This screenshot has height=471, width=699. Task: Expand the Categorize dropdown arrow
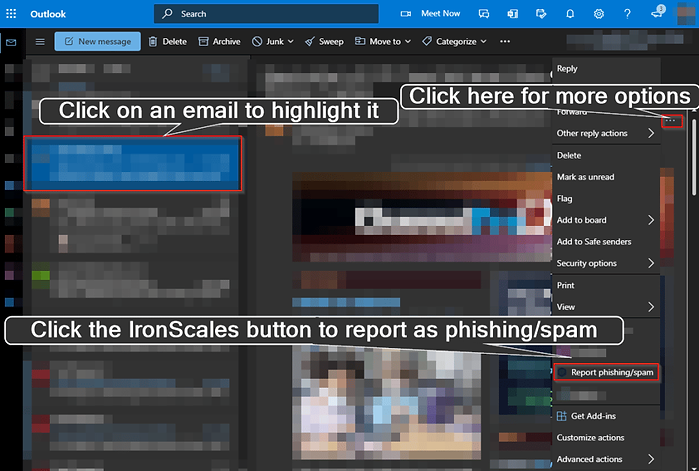pyautogui.click(x=484, y=41)
